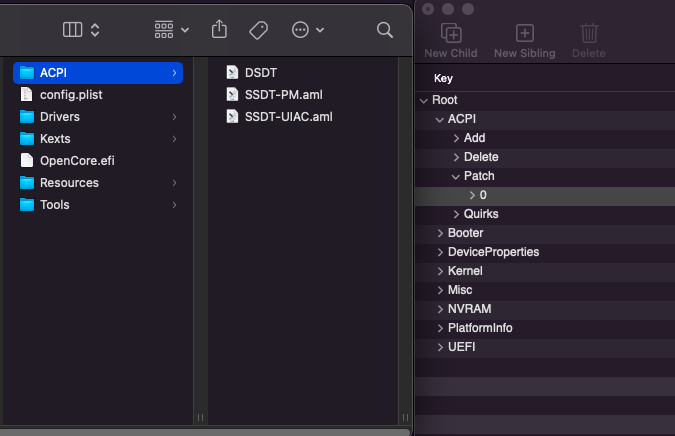This screenshot has height=436, width=675.
Task: Select the OpenCore.efi file
Action: (98, 161)
